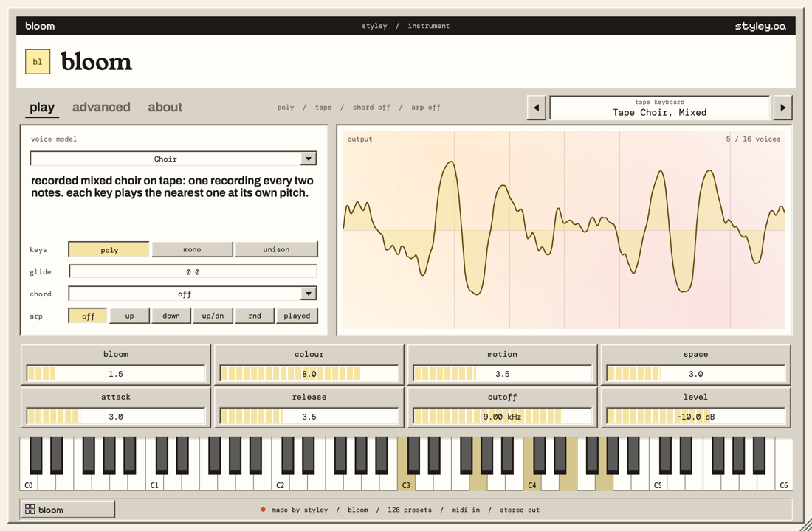Image resolution: width=812 pixels, height=531 pixels.
Task: Open the chord dropdown set to off
Action: (x=193, y=294)
